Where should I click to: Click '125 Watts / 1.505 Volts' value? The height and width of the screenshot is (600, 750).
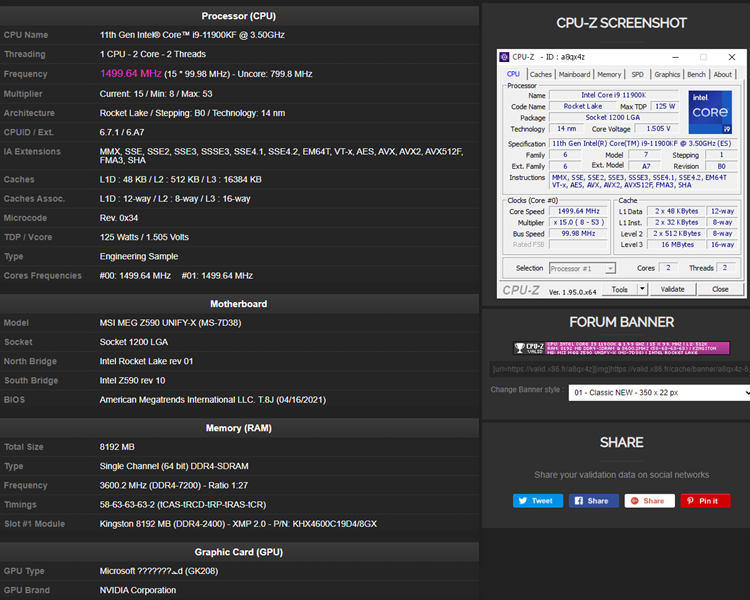tap(144, 237)
